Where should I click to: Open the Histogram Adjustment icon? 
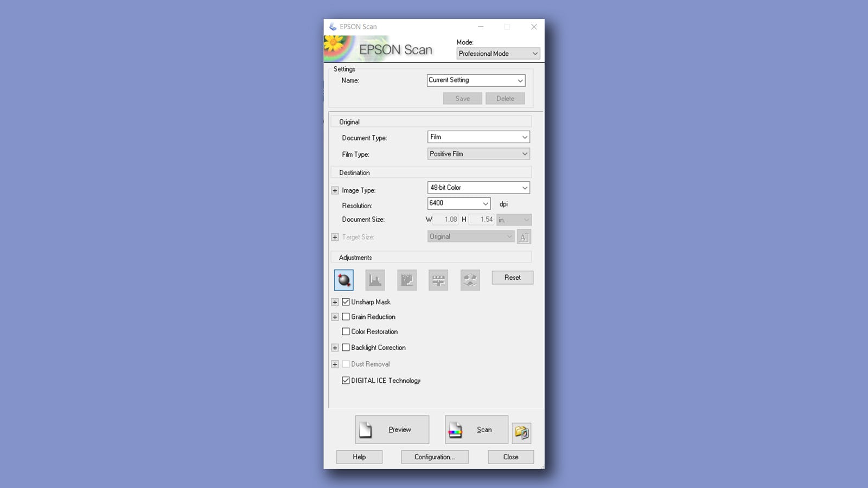[x=375, y=280]
